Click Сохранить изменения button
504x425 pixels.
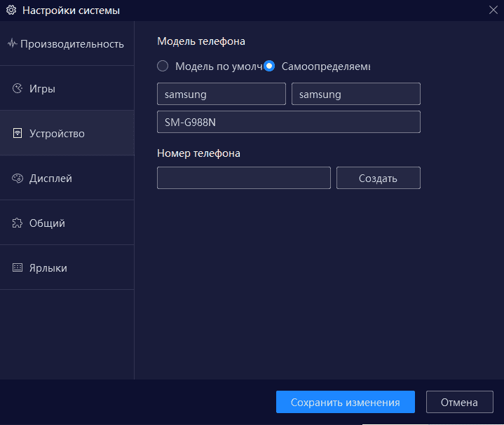pyautogui.click(x=345, y=402)
